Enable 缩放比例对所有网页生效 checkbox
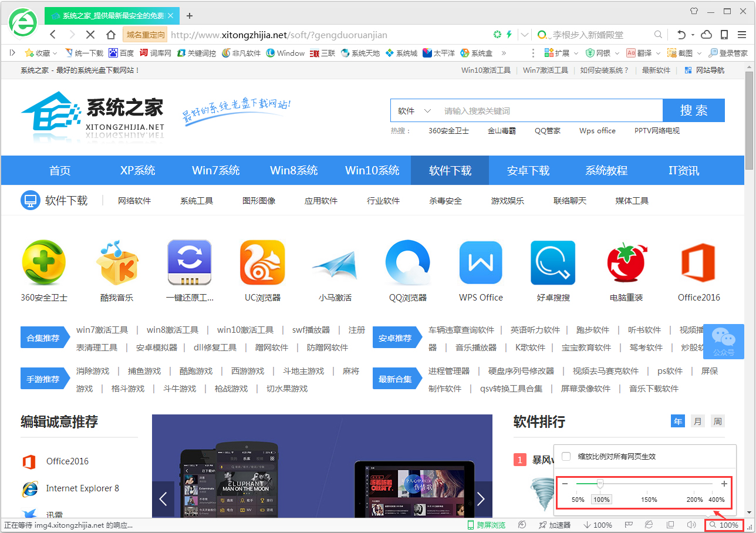This screenshot has height=533, width=756. pyautogui.click(x=565, y=456)
